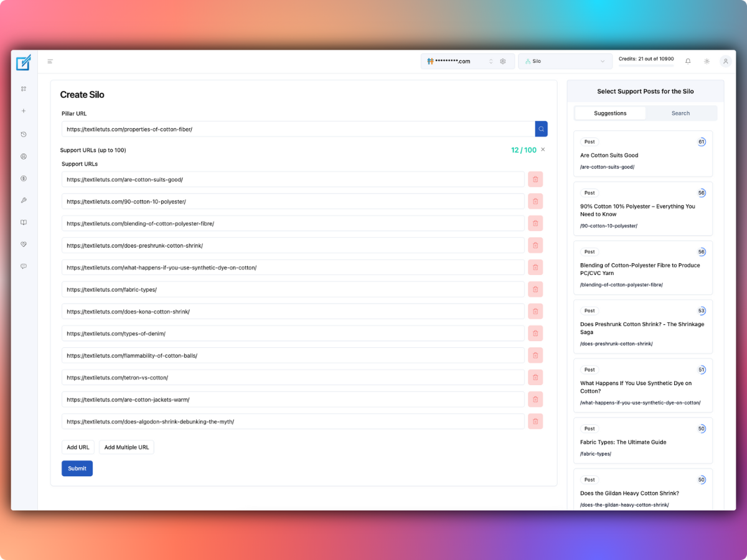The width and height of the screenshot is (747, 560).
Task: Edit the fabric-types support URL field
Action: click(293, 289)
